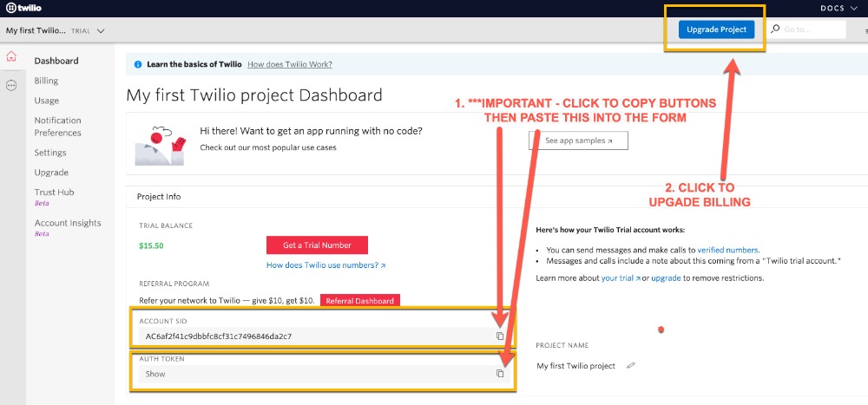This screenshot has width=868, height=405.
Task: Click Get a Trial Number
Action: [x=317, y=245]
